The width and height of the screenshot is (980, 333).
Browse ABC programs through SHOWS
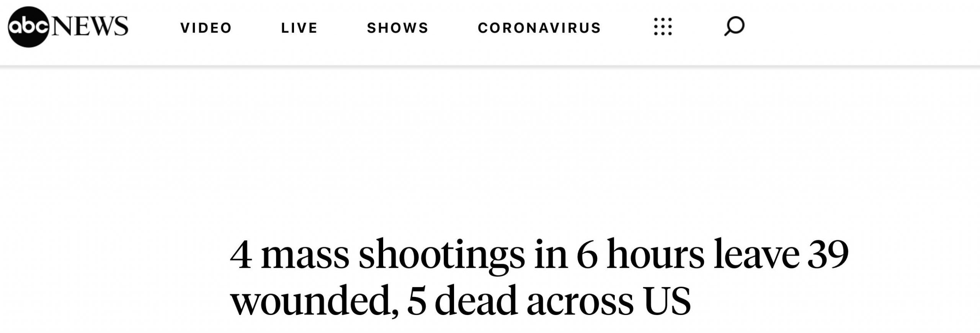[x=398, y=28]
